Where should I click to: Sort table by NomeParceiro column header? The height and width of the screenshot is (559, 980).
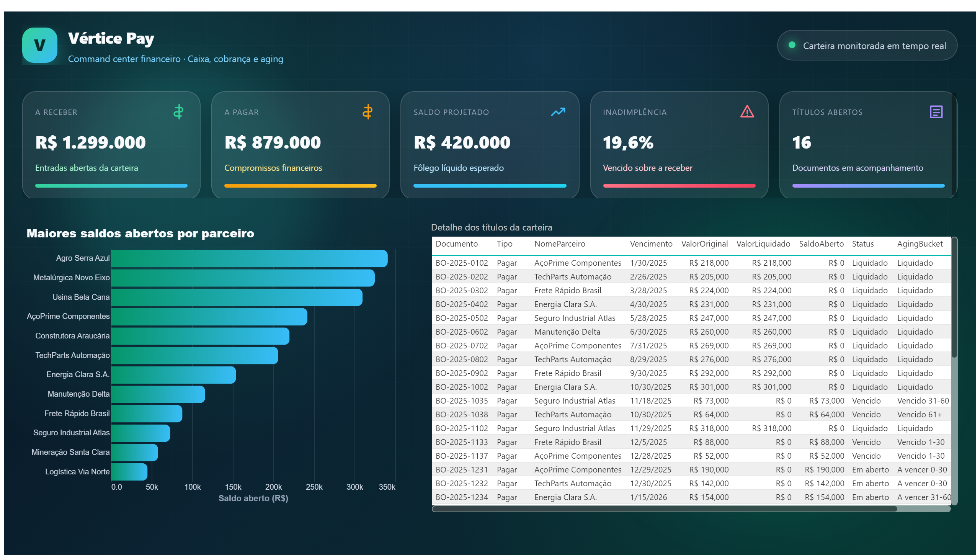point(559,244)
